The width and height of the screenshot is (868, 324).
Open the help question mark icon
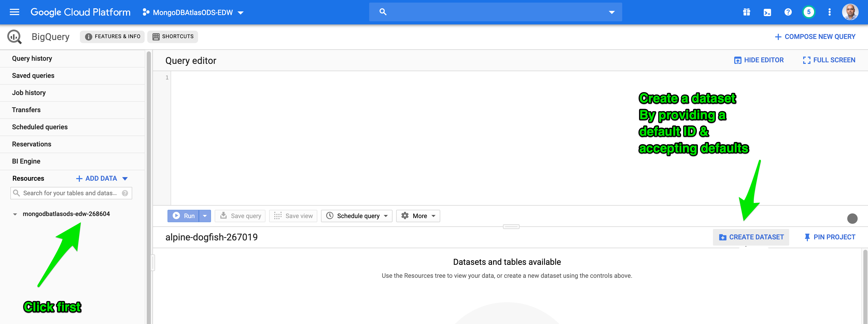pos(788,12)
